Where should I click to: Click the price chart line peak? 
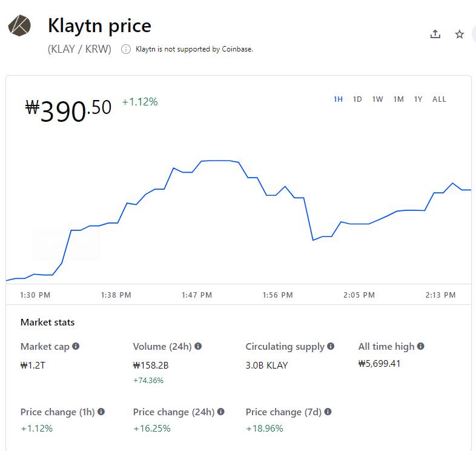point(219,161)
